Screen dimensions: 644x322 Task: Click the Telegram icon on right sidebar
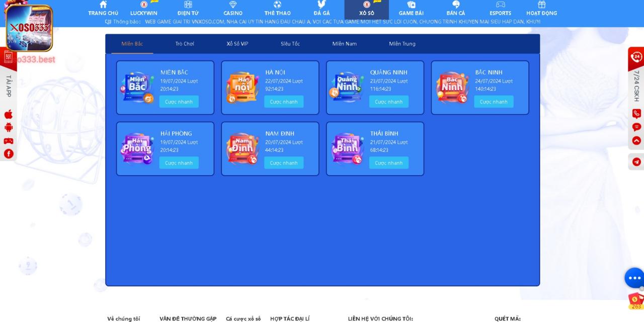click(636, 162)
